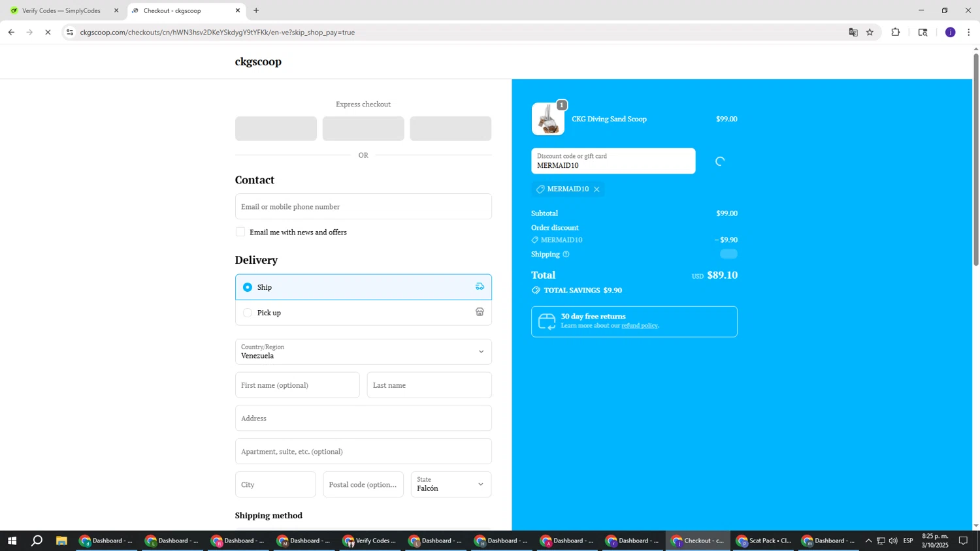This screenshot has height=551, width=980.
Task: Click the translate page icon
Action: click(x=853, y=32)
